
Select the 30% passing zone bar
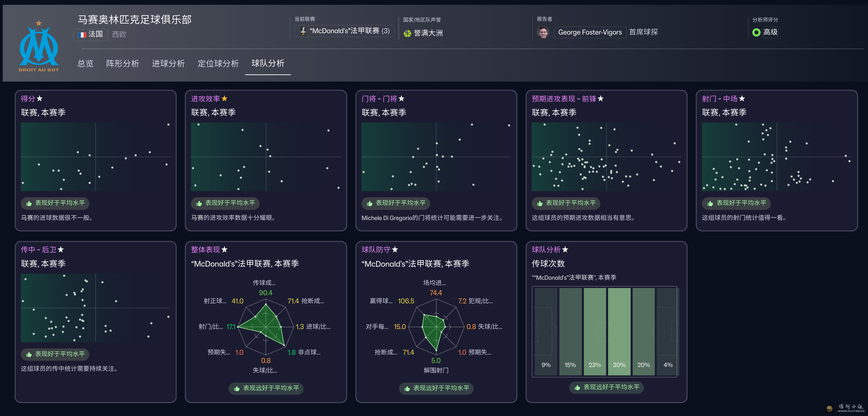(x=619, y=331)
